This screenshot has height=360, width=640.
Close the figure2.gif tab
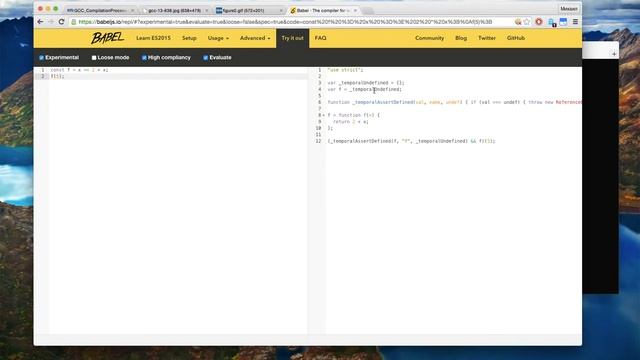281,10
